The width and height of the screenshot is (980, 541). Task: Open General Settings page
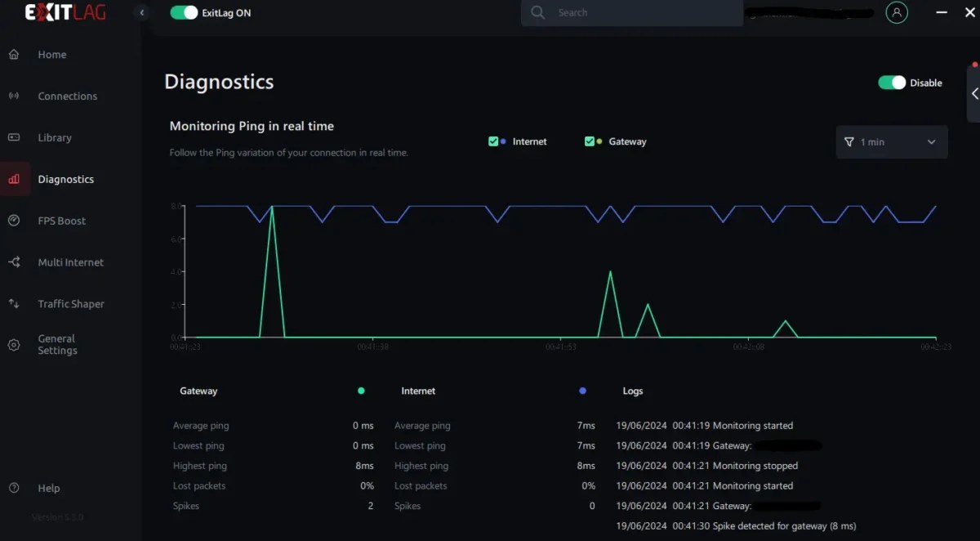[57, 345]
